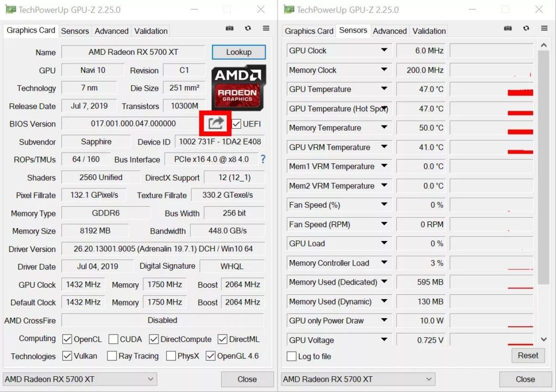Click GPU-Z app icon in right title bar
The height and width of the screenshot is (392, 556).
[289, 10]
